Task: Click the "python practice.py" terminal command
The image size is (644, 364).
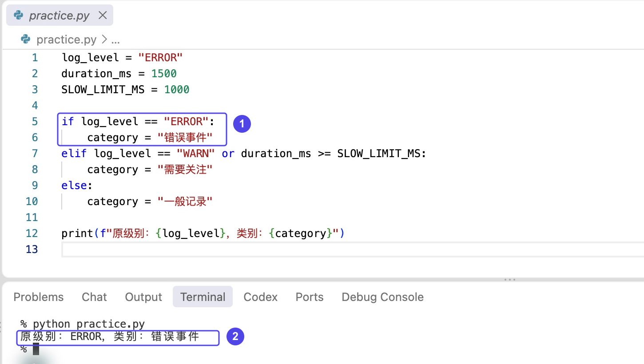Action: [x=89, y=324]
